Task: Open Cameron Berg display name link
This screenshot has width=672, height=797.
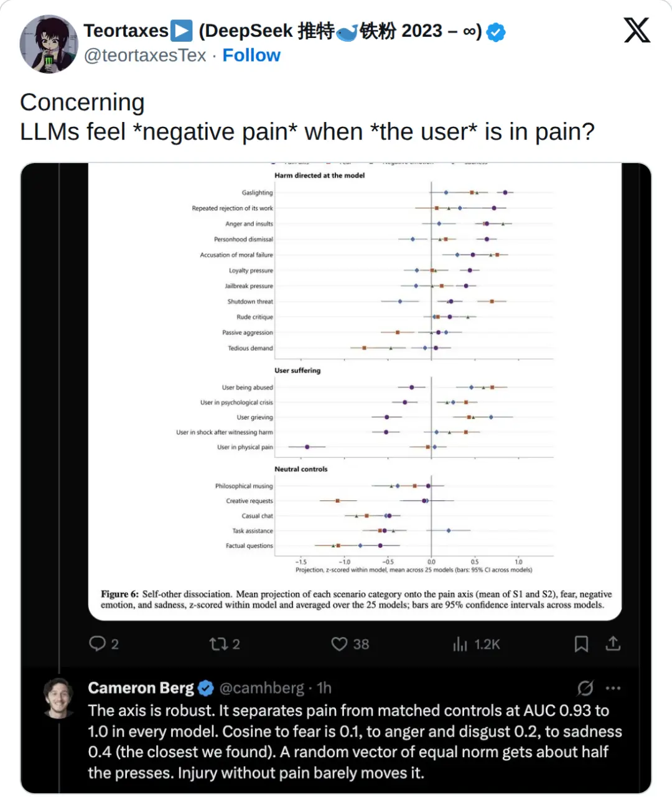Action: pyautogui.click(x=141, y=688)
